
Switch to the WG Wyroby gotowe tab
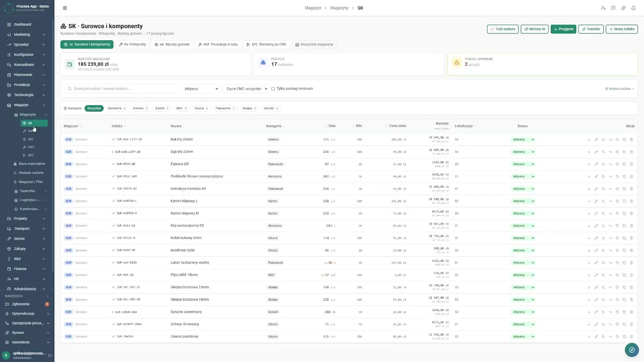tap(172, 45)
